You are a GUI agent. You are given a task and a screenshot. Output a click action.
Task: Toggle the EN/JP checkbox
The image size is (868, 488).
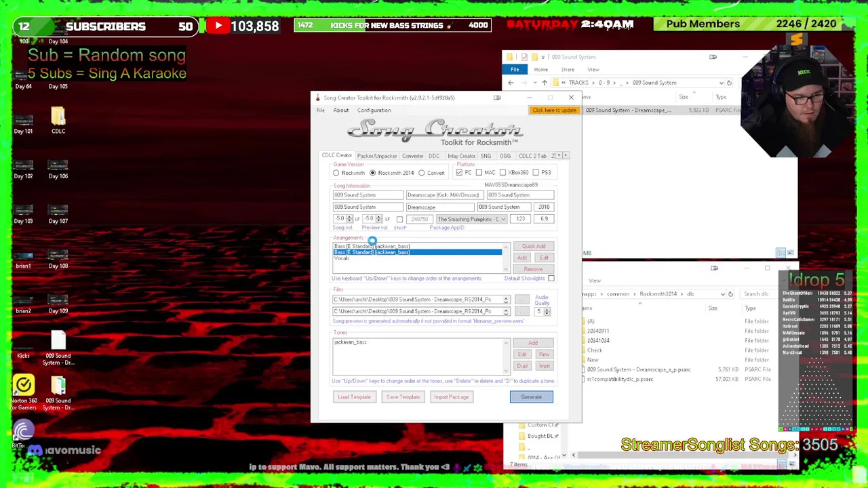click(399, 219)
